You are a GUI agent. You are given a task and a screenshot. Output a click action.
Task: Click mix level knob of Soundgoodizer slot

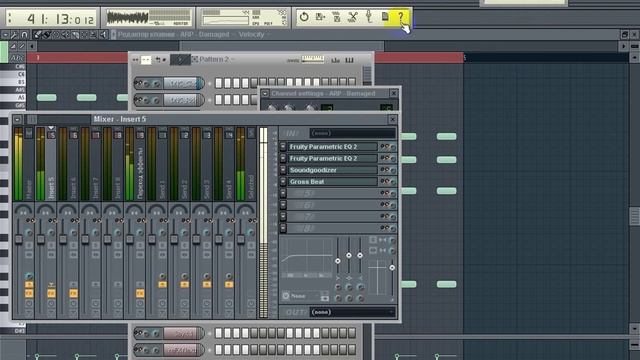393,170
